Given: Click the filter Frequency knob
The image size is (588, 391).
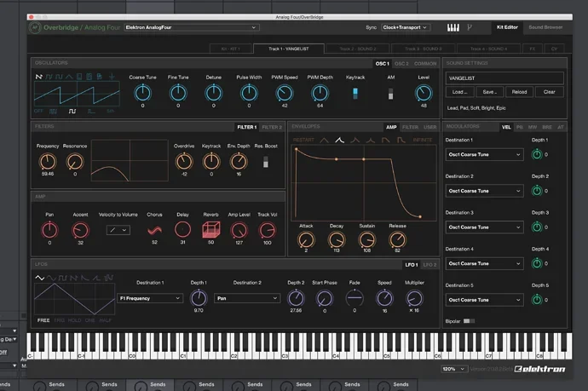Looking at the screenshot, I should click(x=49, y=160).
